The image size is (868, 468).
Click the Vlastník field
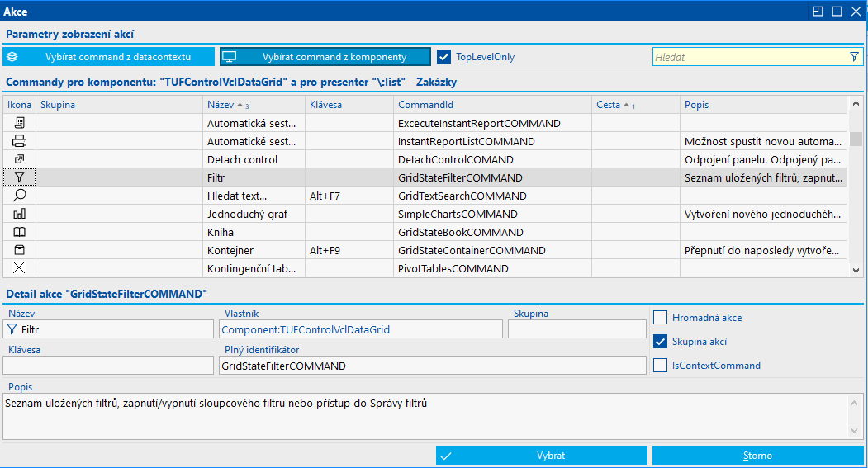[361, 329]
